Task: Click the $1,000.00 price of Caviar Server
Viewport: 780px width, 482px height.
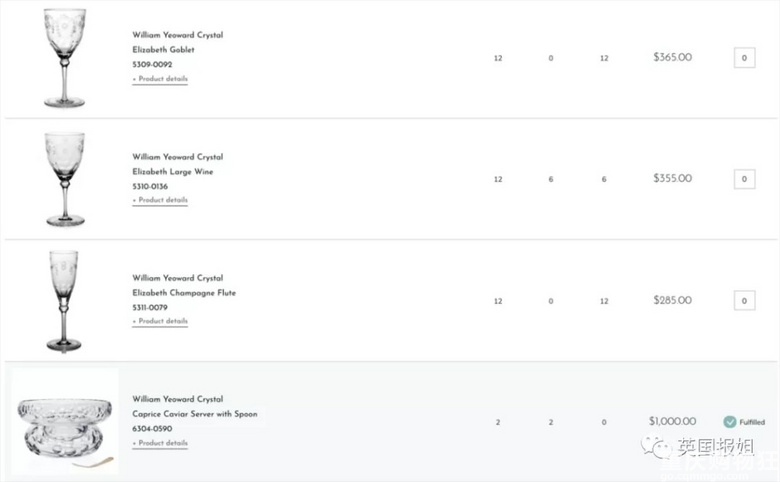Action: [670, 421]
